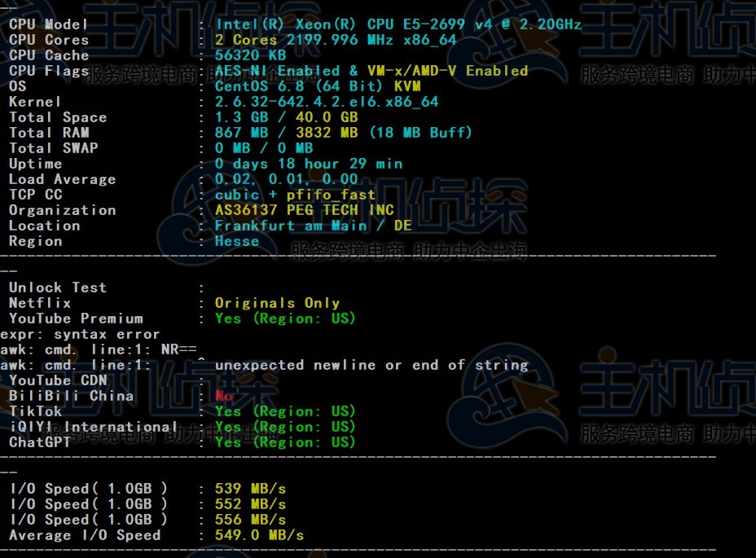Click the awk line ending with NR==

click(x=99, y=349)
